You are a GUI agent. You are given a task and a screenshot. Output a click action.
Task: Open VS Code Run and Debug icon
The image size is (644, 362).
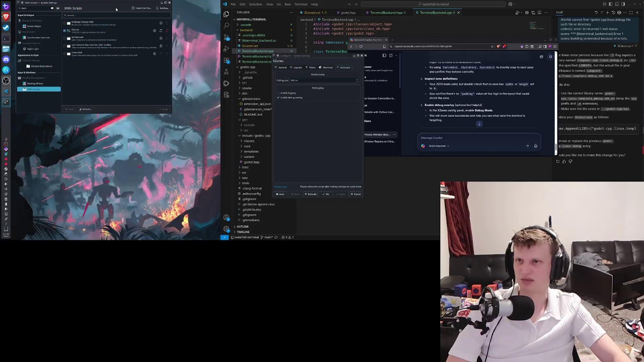pyautogui.click(x=226, y=48)
